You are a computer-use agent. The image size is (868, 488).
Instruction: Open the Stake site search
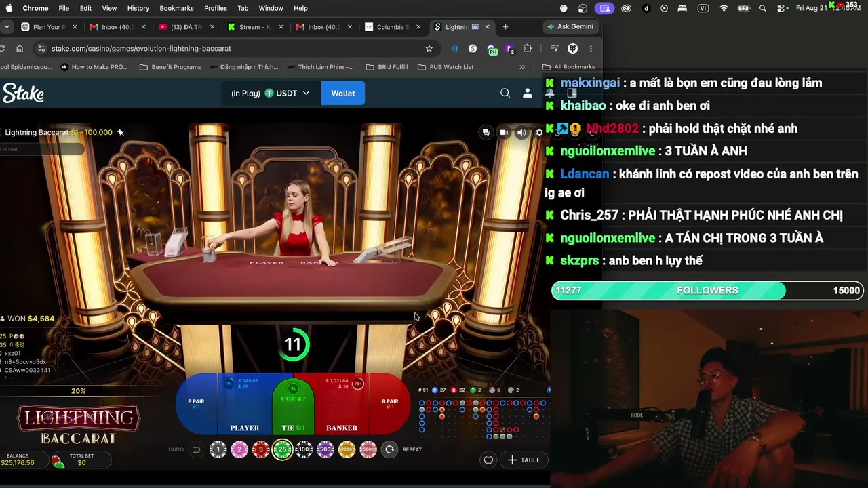(x=505, y=93)
